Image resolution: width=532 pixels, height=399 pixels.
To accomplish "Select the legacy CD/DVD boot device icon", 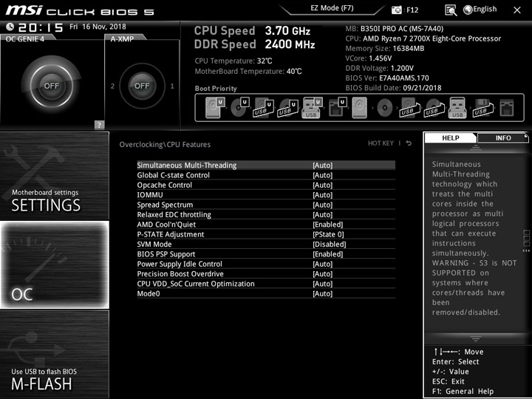I will click(x=384, y=108).
